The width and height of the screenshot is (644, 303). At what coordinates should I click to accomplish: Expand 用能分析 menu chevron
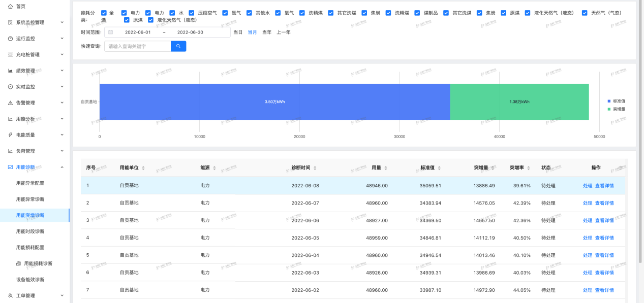[62, 119]
